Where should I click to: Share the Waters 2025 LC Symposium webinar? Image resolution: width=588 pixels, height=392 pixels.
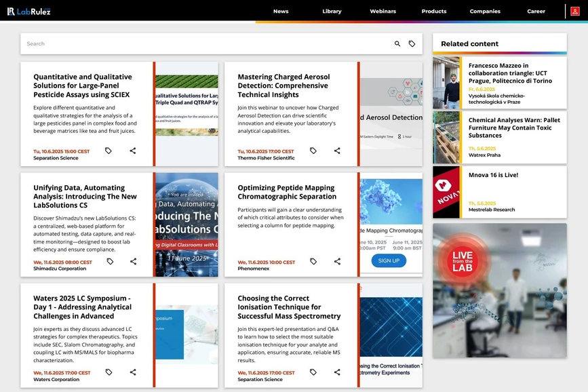coord(133,372)
